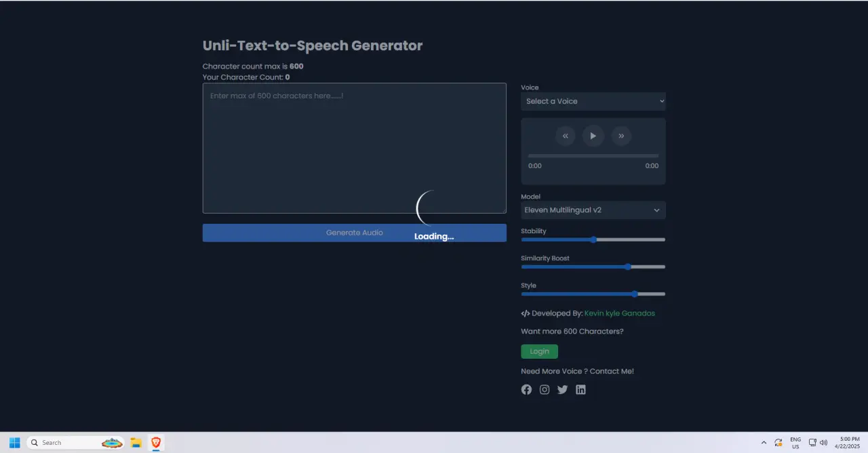This screenshot has width=868, height=453.
Task: Open File Explorer from the taskbar
Action: click(136, 443)
